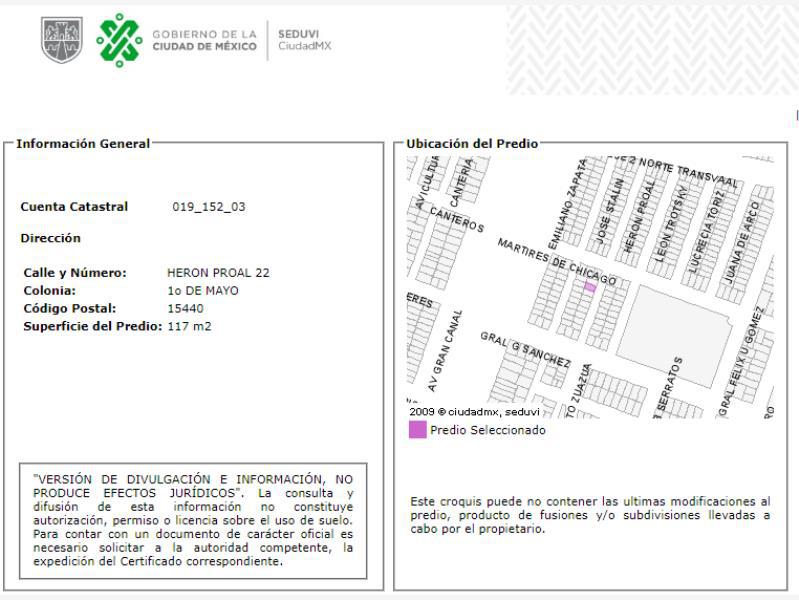Click the LEON TROTSKY street label on map
Screen dimensions: 799x600
click(x=671, y=224)
